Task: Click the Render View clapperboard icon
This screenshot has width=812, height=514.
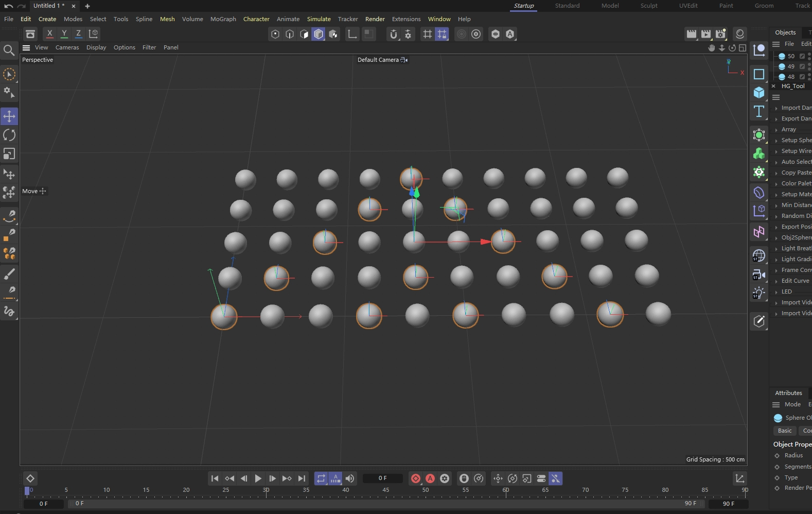Action: pyautogui.click(x=692, y=34)
